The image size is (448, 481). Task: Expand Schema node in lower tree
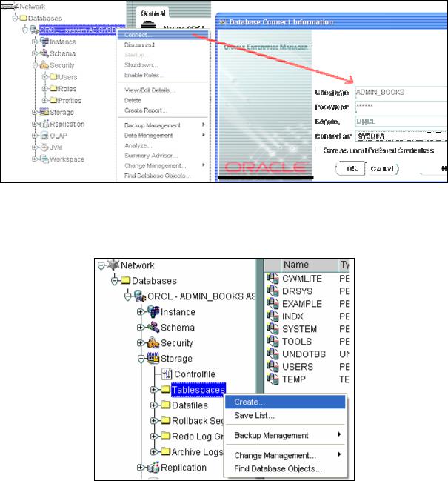click(141, 328)
